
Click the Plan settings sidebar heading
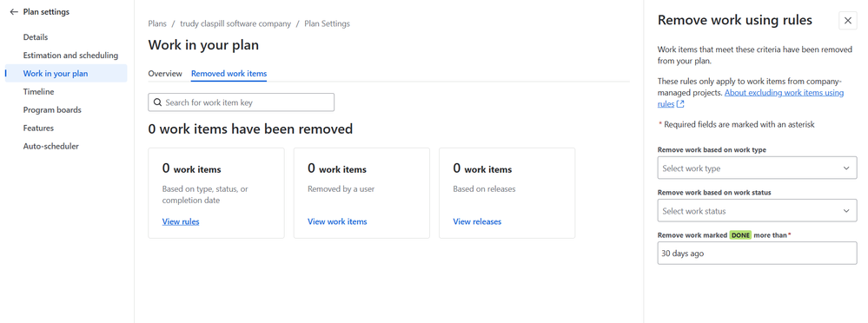(x=46, y=11)
